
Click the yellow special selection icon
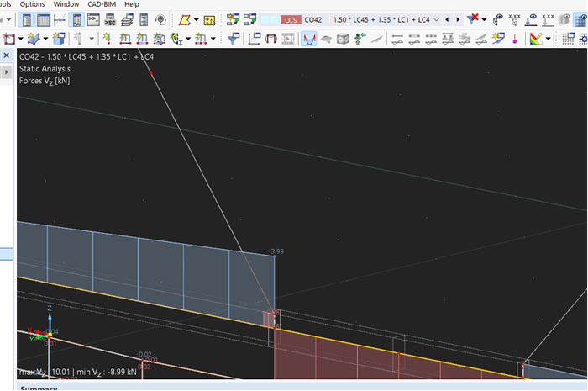[x=209, y=20]
